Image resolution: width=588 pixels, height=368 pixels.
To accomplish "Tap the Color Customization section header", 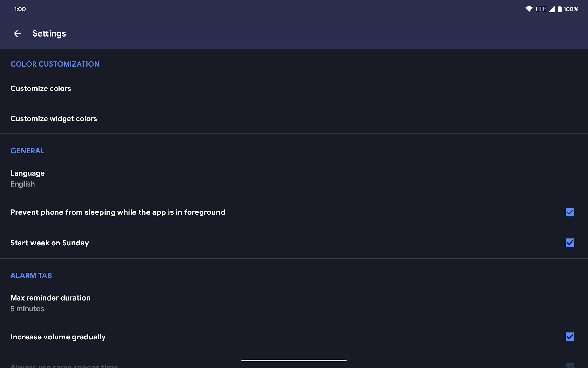I will click(55, 64).
